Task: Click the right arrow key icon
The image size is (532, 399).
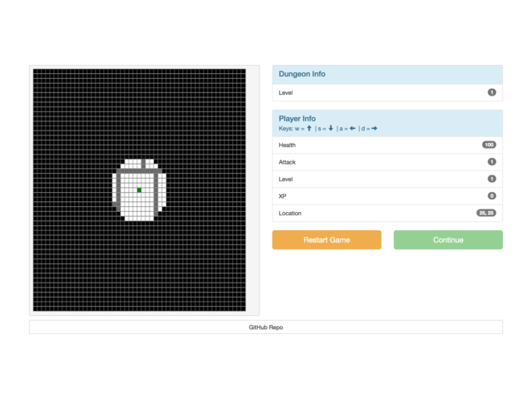Action: (x=374, y=129)
